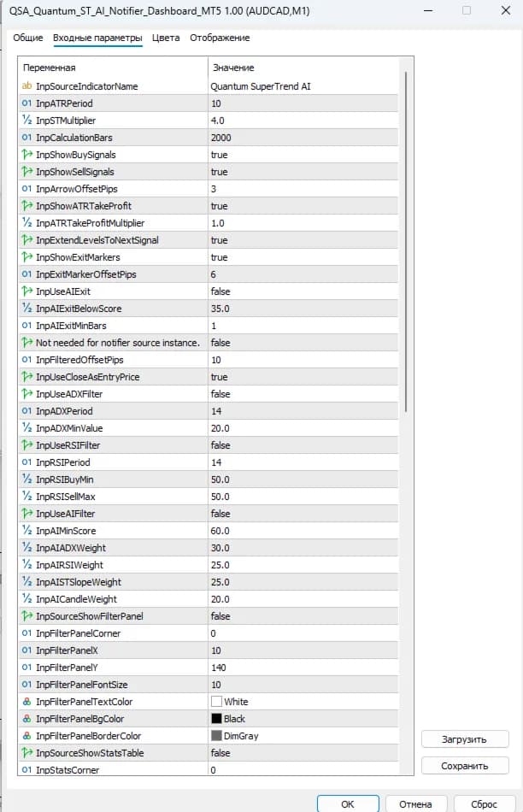Click the integer icon beside InpATRPeriod
The image size is (523, 812).
point(27,103)
